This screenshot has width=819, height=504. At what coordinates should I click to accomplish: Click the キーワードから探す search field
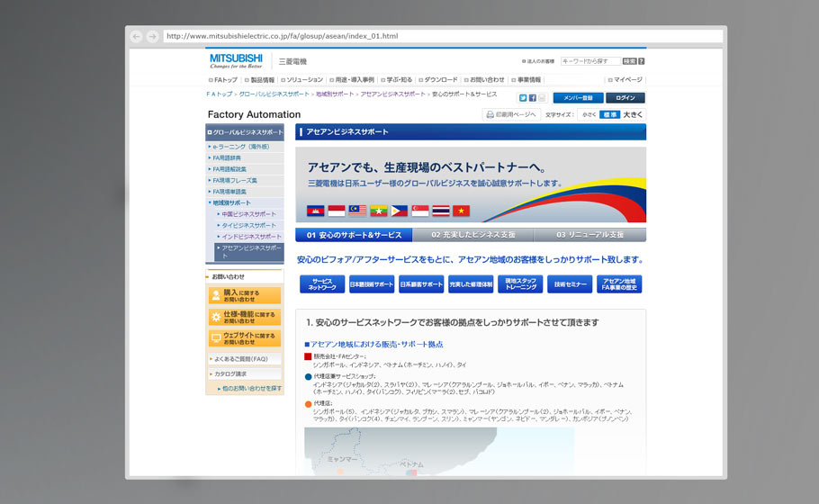click(x=590, y=61)
